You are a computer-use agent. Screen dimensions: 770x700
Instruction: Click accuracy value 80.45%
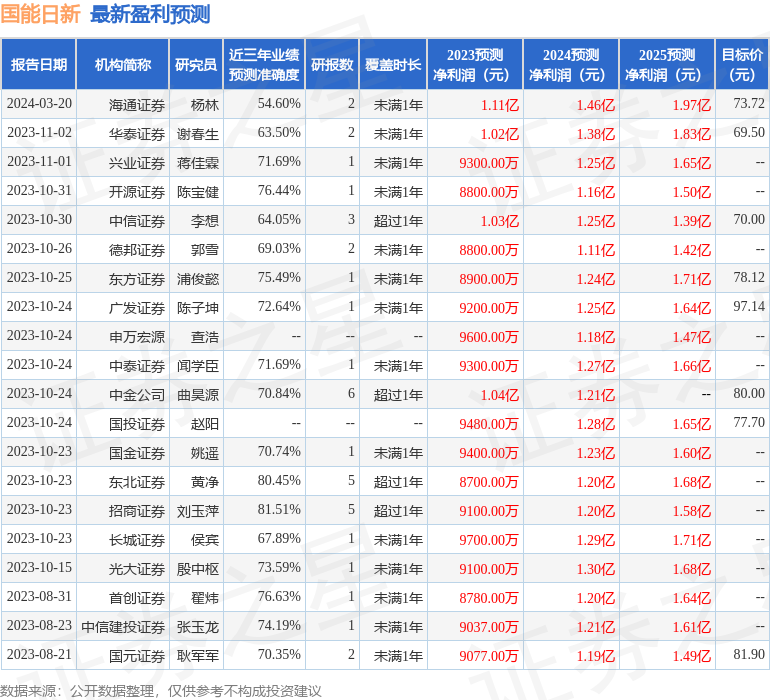(x=279, y=480)
